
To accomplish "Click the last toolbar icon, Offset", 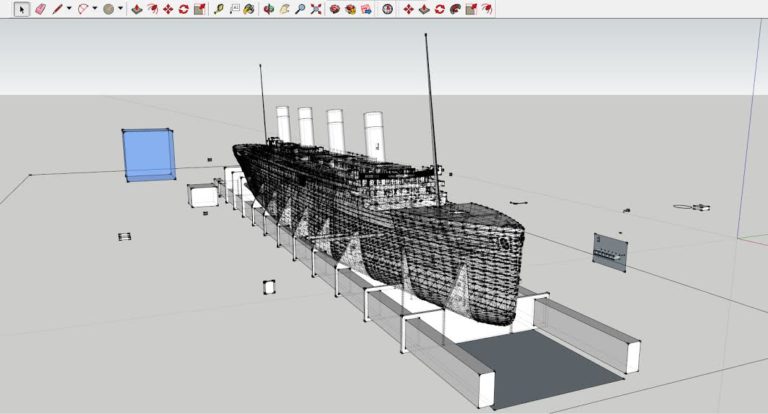I will 487,9.
